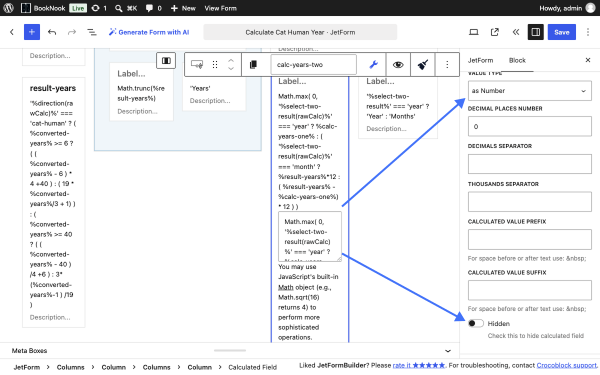
Task: Toggle the Hidden switch
Action: [x=476, y=324]
